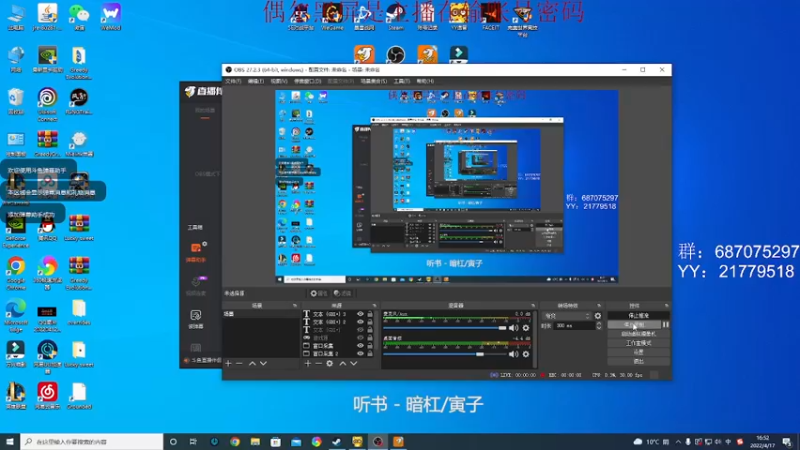
Task: Open the 工具(T) menu in OBS
Action: click(x=402, y=81)
